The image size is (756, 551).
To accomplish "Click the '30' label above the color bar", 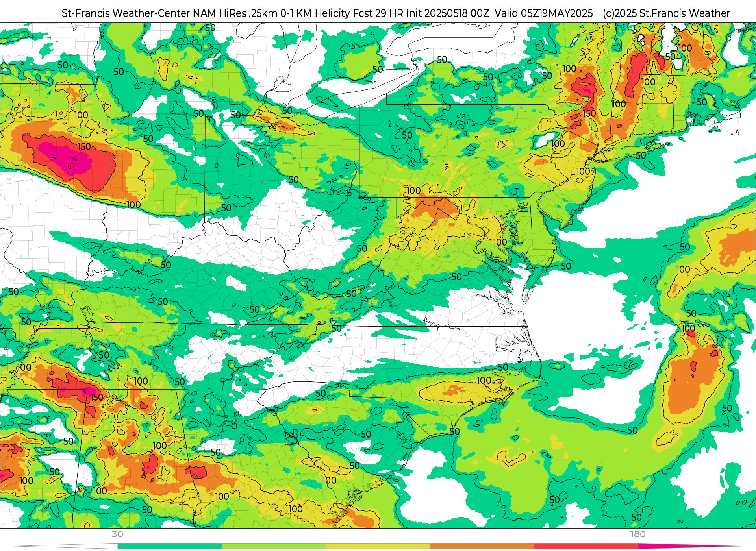I will click(117, 534).
